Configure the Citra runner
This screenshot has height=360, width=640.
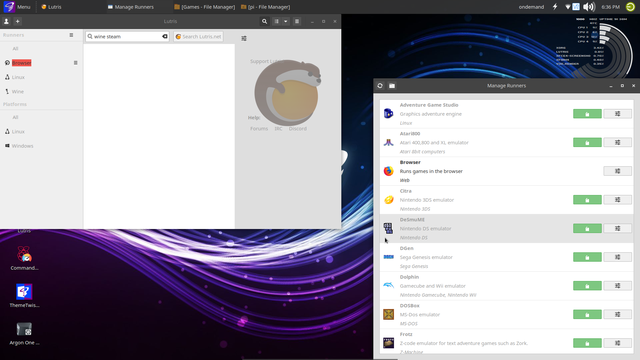click(617, 200)
